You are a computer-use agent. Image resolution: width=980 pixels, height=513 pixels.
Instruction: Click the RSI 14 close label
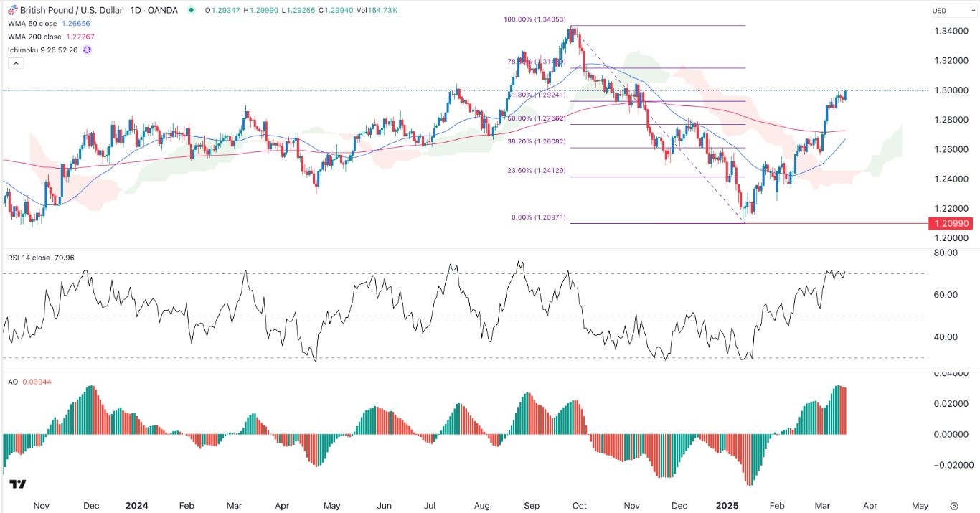(x=29, y=258)
